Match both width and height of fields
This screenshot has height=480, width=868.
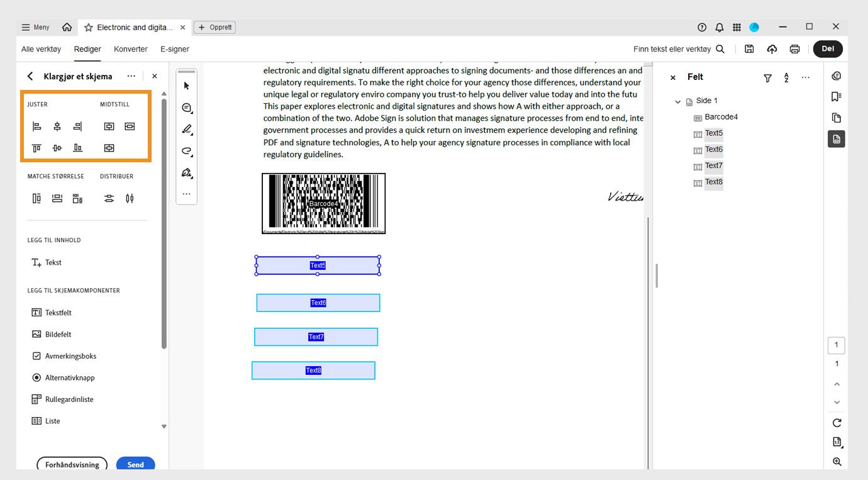(x=77, y=199)
